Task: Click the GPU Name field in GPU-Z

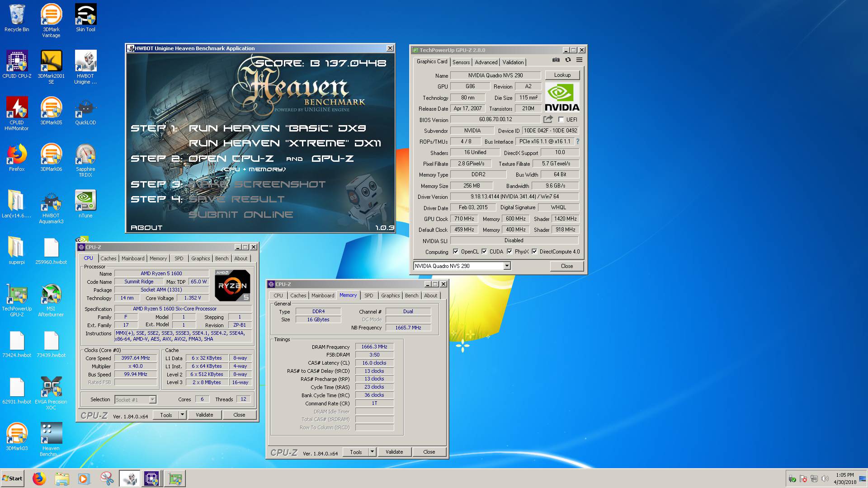Action: (x=495, y=75)
